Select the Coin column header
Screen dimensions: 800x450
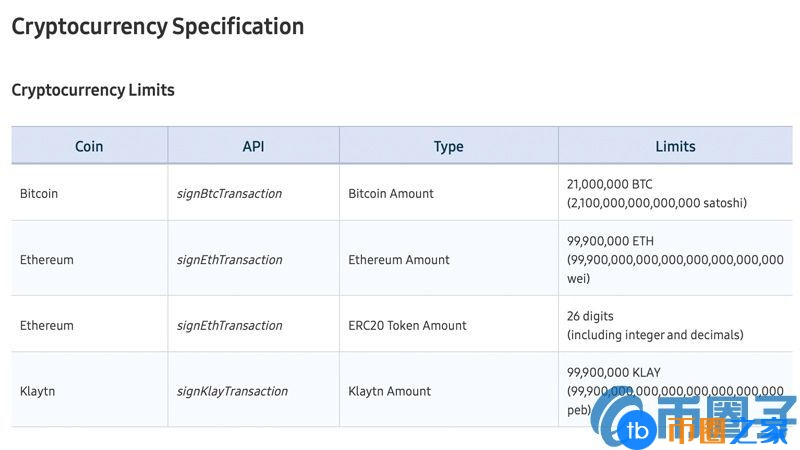[x=89, y=146]
